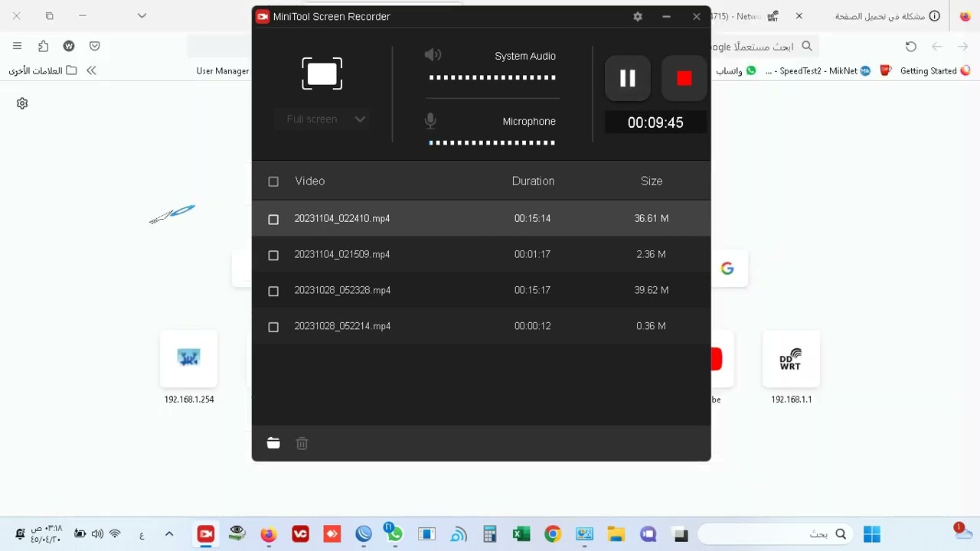Open the Getting Started bookmark
The image size is (980, 551).
935,70
